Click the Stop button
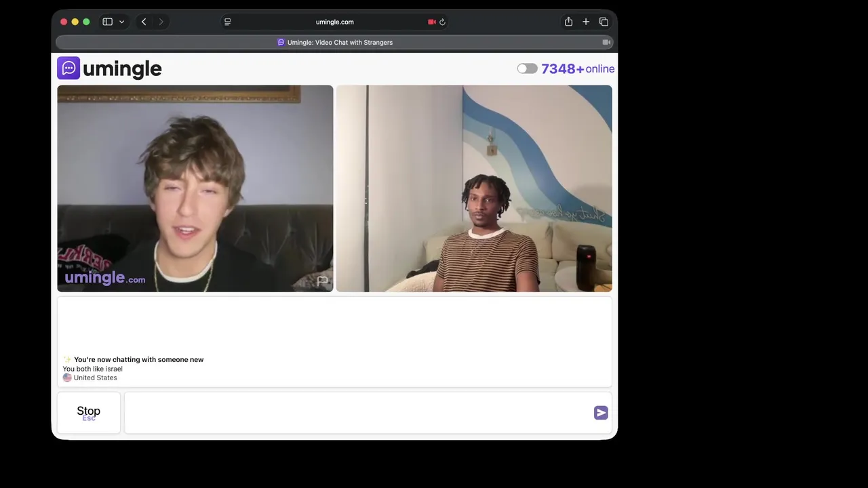This screenshot has width=868, height=488. pos(89,413)
